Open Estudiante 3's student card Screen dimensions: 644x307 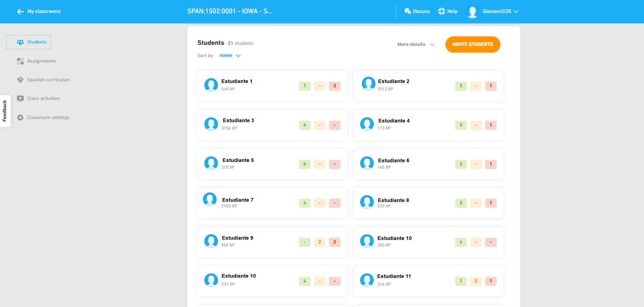[x=258, y=125]
